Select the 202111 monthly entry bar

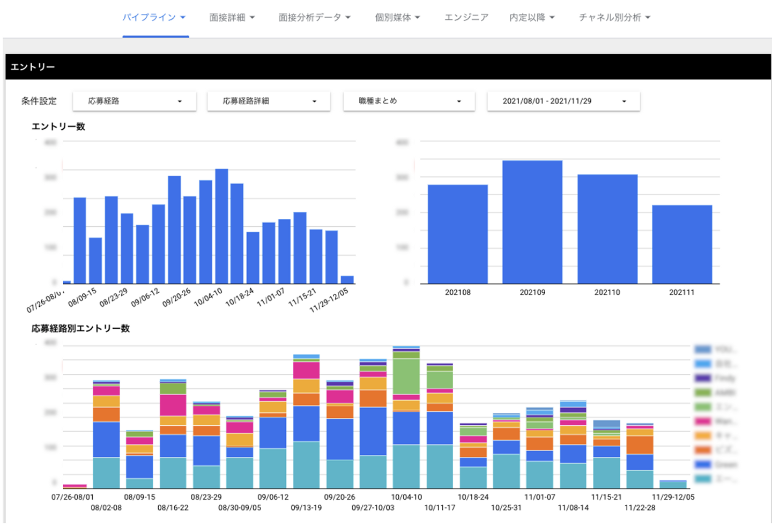(682, 244)
